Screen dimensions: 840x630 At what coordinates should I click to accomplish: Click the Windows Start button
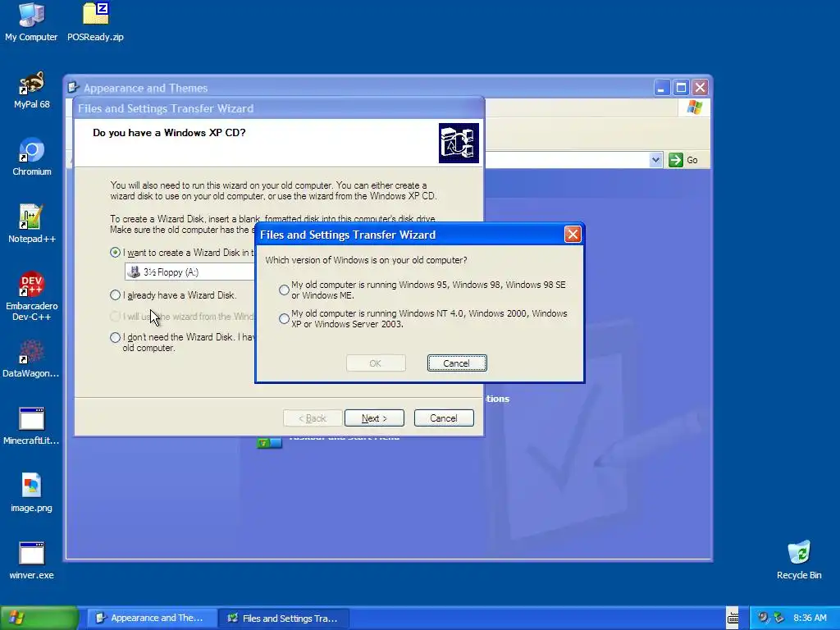pyautogui.click(x=39, y=618)
